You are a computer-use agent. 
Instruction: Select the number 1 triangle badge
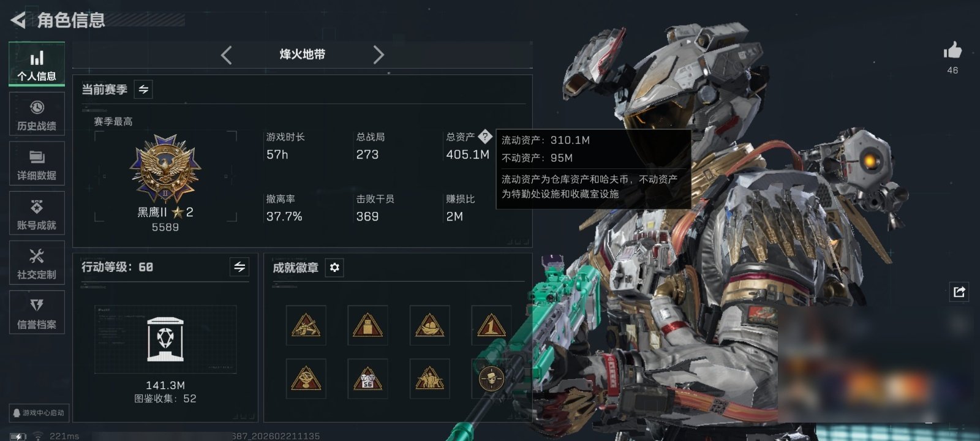(491, 325)
